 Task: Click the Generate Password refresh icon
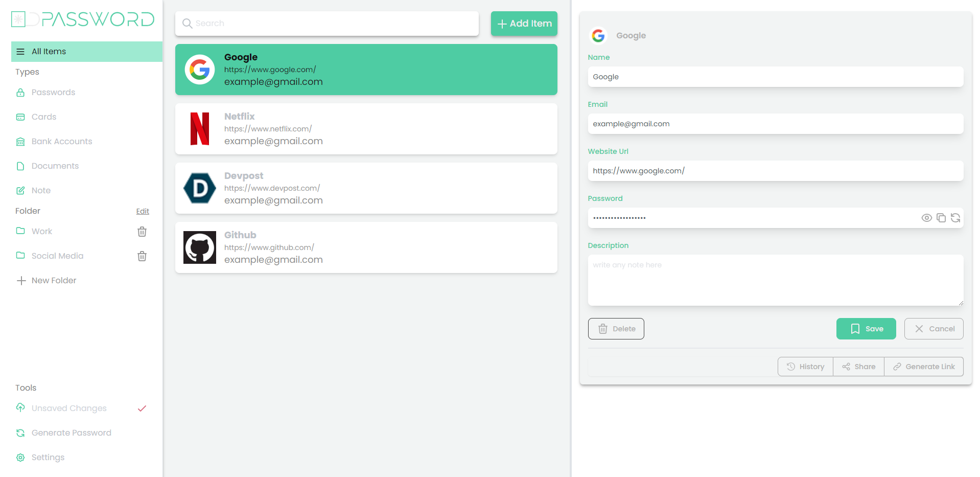coord(20,433)
